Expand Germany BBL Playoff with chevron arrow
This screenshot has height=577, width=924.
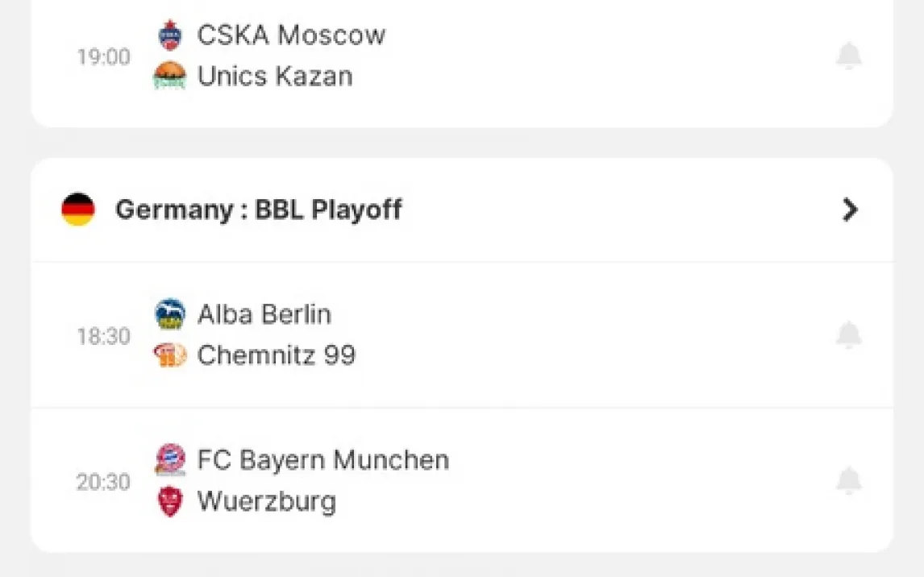tap(850, 210)
